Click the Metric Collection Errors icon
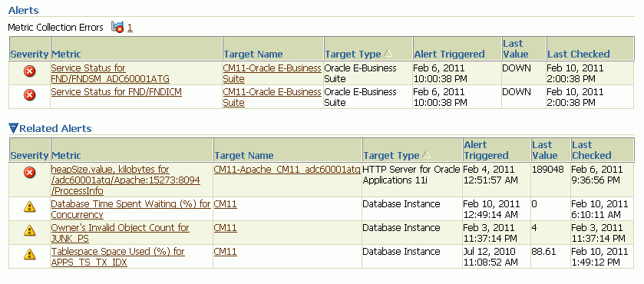This screenshot has height=284, width=644. 117,28
